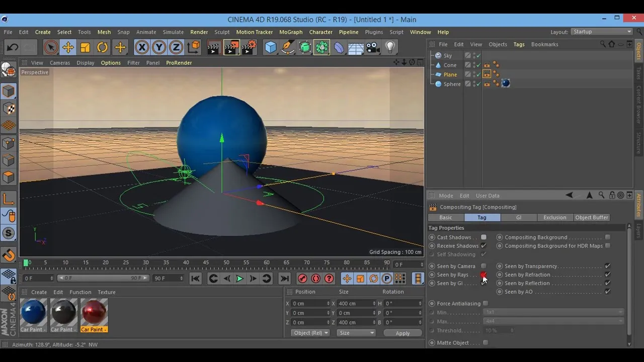Click the Undo arrow icon
Viewport: 644px width, 362px height.
tap(13, 48)
